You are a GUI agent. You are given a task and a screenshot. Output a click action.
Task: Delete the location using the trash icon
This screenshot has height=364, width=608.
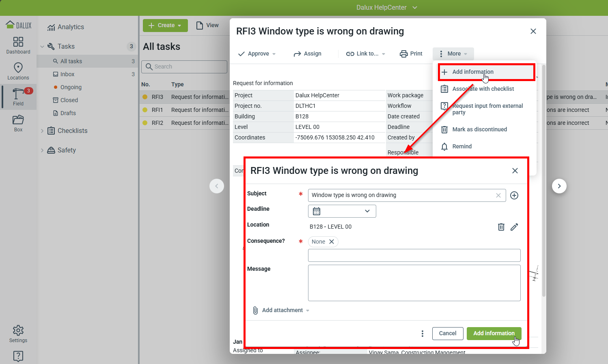click(501, 227)
